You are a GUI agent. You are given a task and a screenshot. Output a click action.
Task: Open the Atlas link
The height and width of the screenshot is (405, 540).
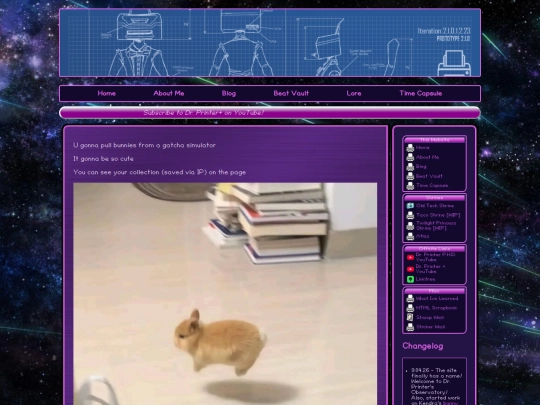pos(423,236)
